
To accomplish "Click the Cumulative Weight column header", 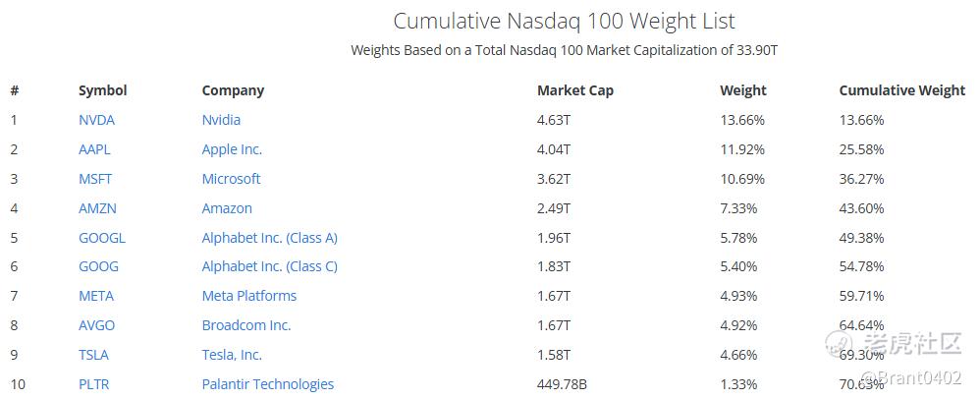I will tap(902, 90).
